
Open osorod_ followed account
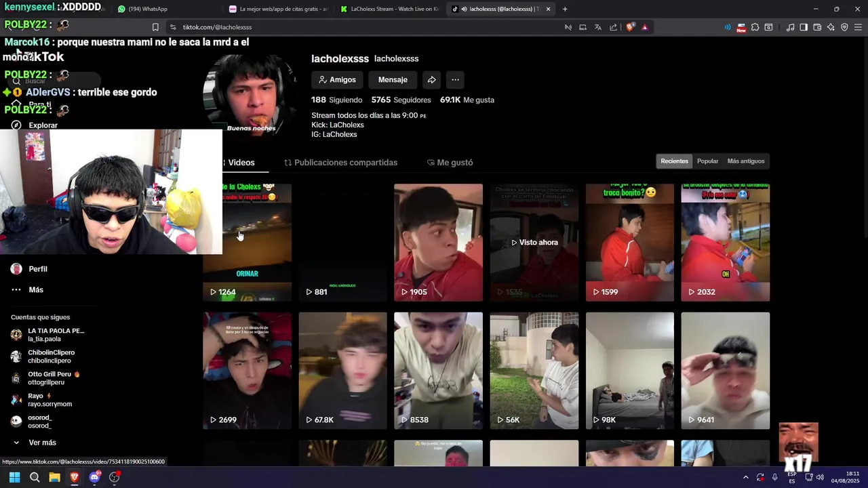pos(31,422)
